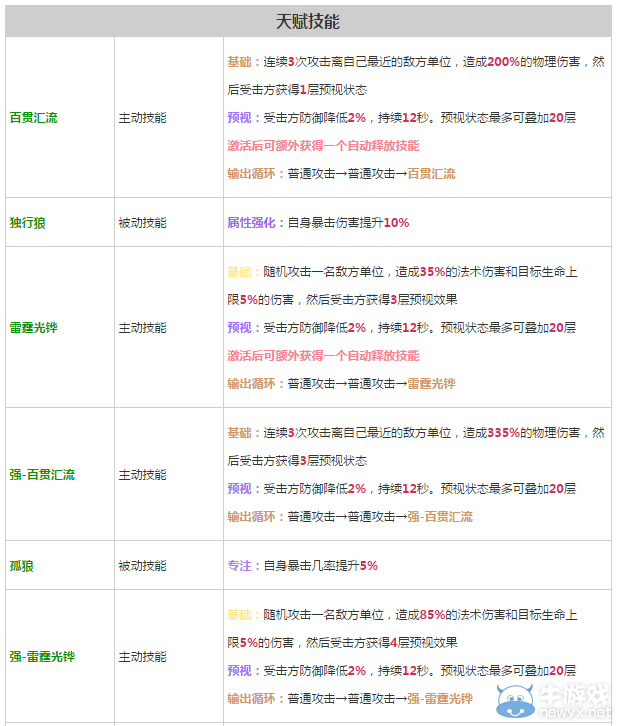Screen dimensions: 620x726
Task: Click 后受击方获得1层预视状态 line
Action: pos(297,90)
